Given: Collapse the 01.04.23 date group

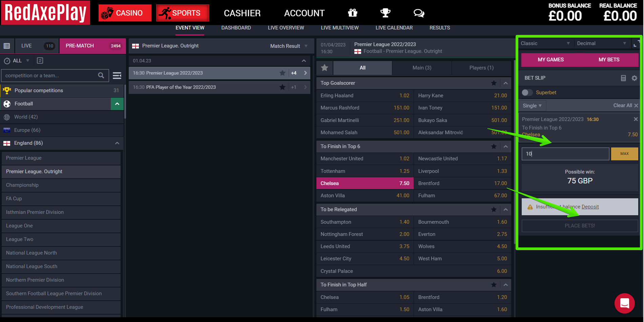Looking at the screenshot, I should 304,61.
